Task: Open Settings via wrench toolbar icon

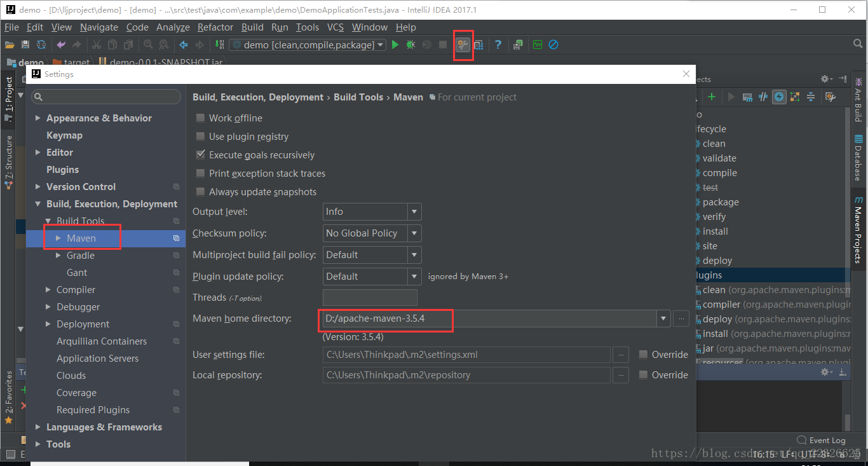Action: [463, 45]
